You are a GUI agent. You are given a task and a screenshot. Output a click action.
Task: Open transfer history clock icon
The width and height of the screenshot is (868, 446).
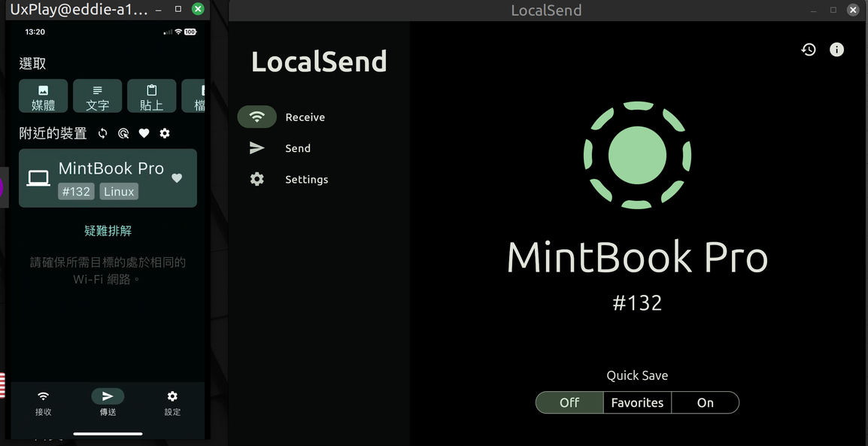809,50
